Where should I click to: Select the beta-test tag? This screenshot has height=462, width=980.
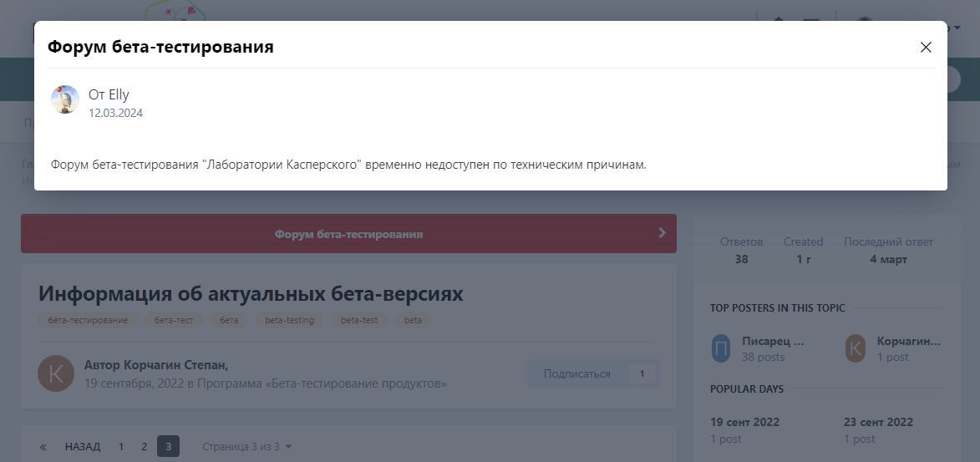[x=359, y=320]
